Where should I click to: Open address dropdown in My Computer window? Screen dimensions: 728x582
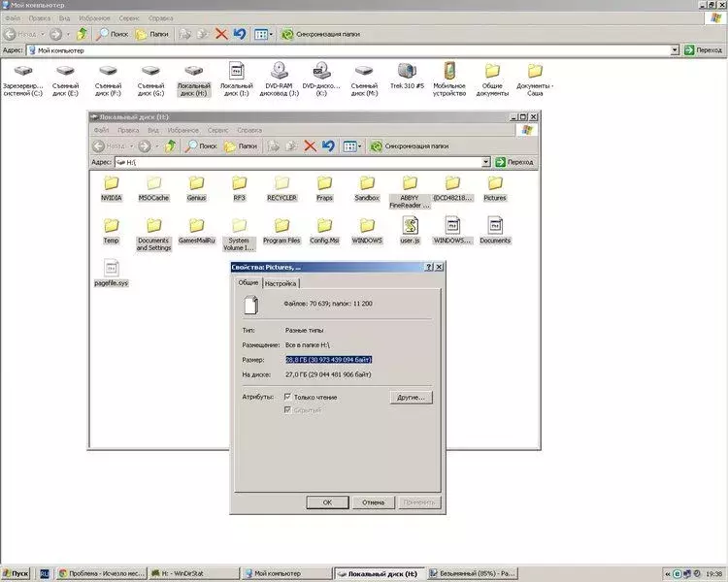pos(675,50)
